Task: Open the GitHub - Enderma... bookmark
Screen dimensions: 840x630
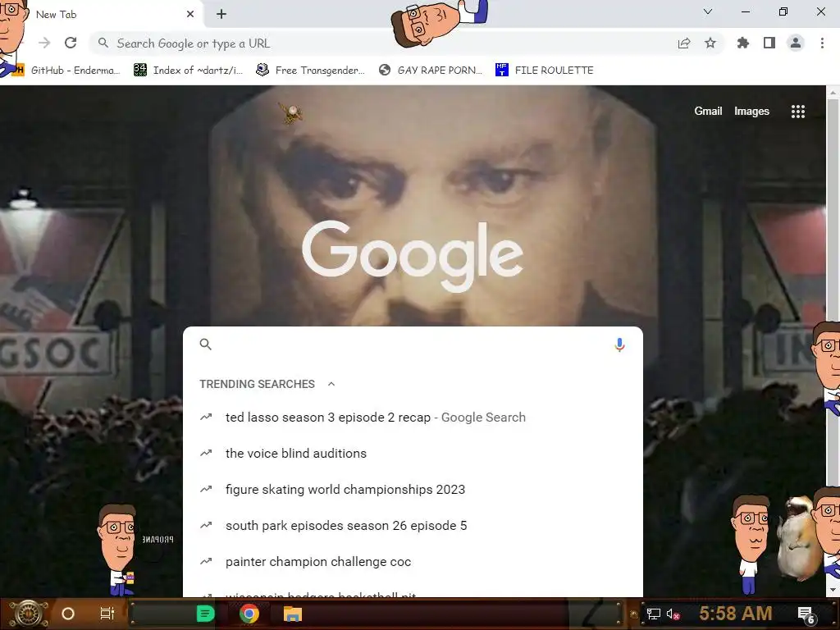Action: pos(68,71)
